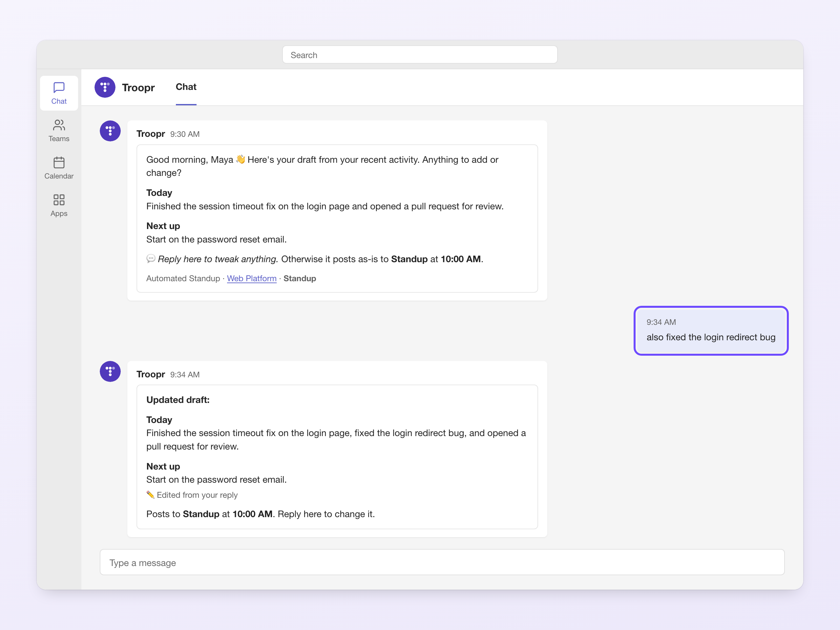Open the Calendar sidebar icon

pyautogui.click(x=59, y=168)
